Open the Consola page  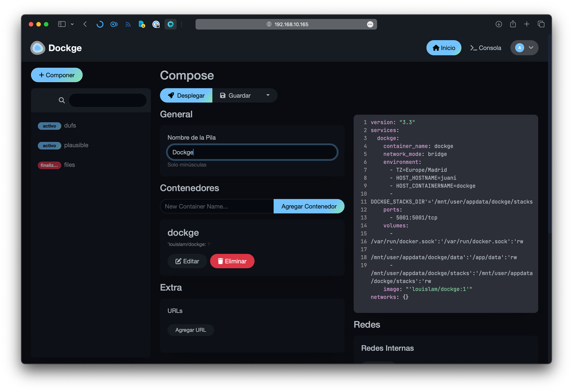click(x=486, y=48)
